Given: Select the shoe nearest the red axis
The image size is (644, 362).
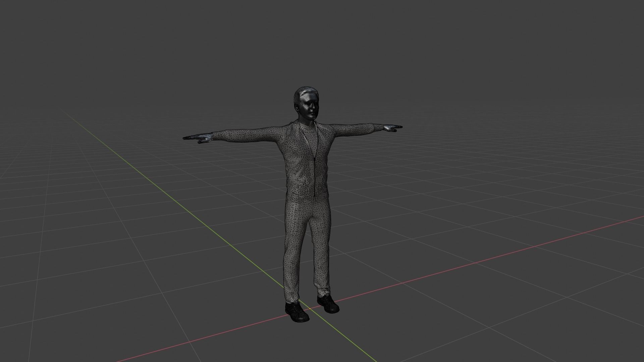Looking at the screenshot, I should coord(328,304).
